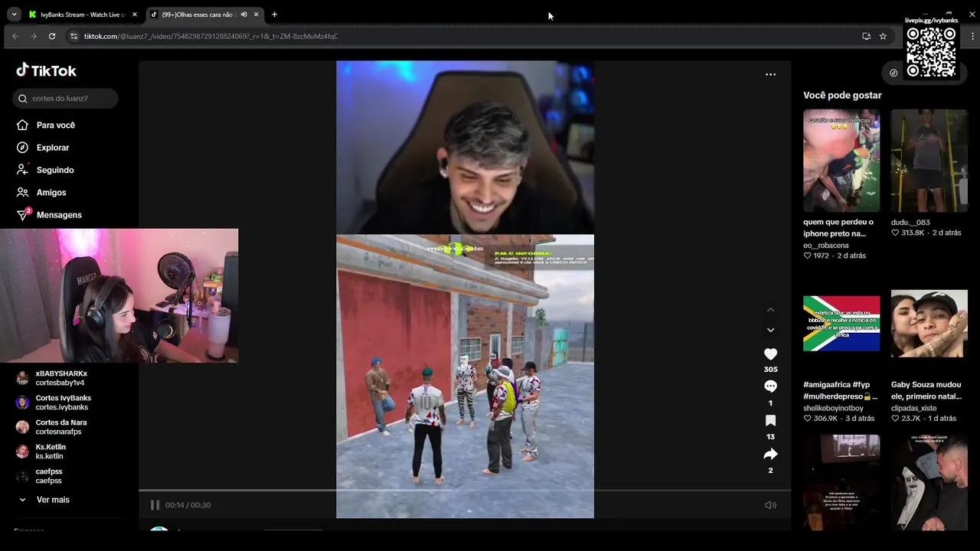Image resolution: width=980 pixels, height=551 pixels.
Task: Click the browser forward arrow
Action: tap(34, 36)
